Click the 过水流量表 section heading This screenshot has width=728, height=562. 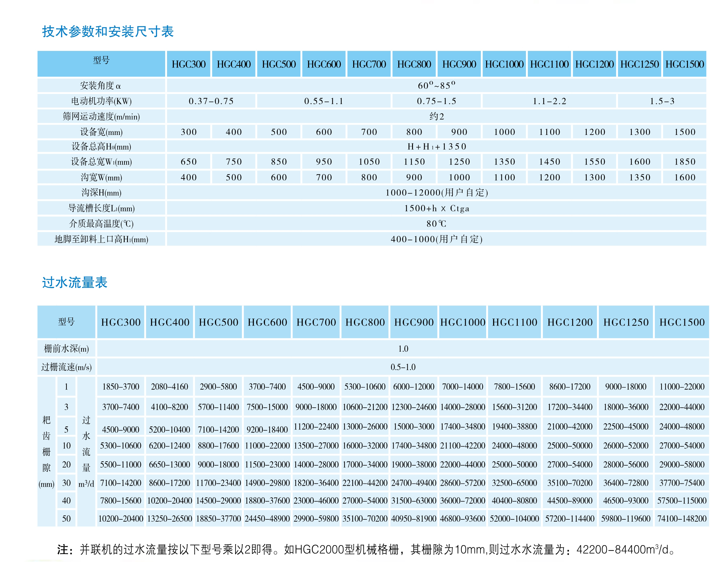point(75,282)
